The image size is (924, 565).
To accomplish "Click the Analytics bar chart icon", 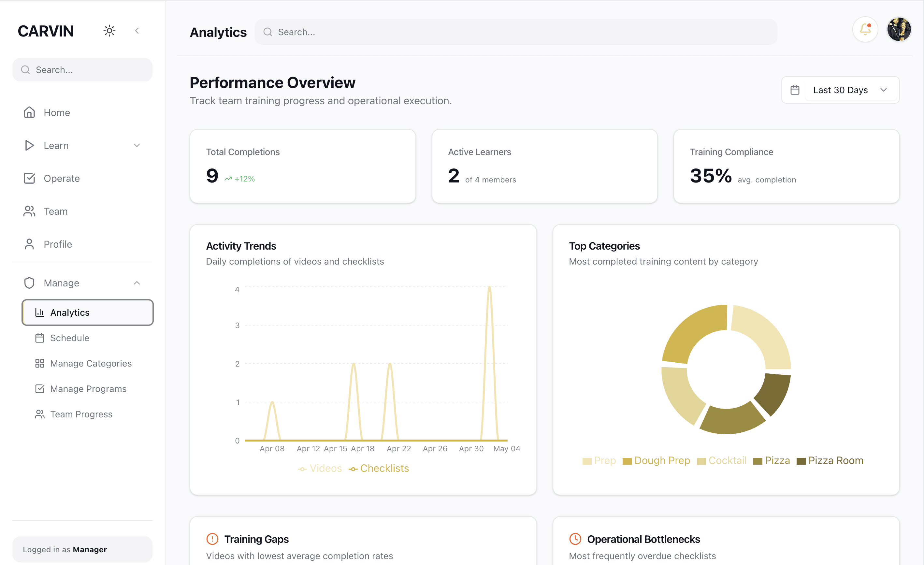I will [x=40, y=312].
